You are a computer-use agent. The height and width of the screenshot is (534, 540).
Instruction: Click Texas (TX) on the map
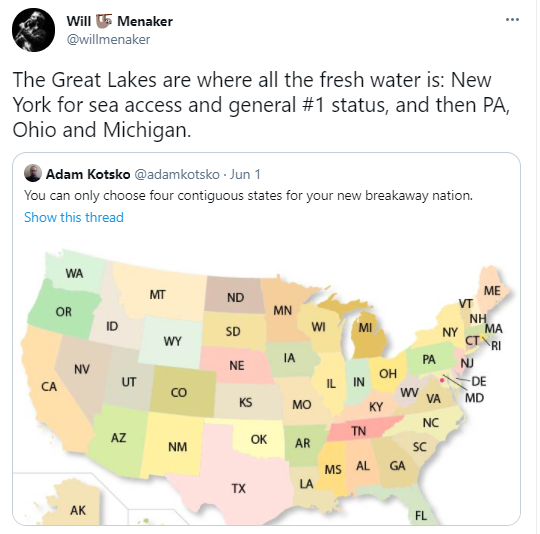coord(238,488)
